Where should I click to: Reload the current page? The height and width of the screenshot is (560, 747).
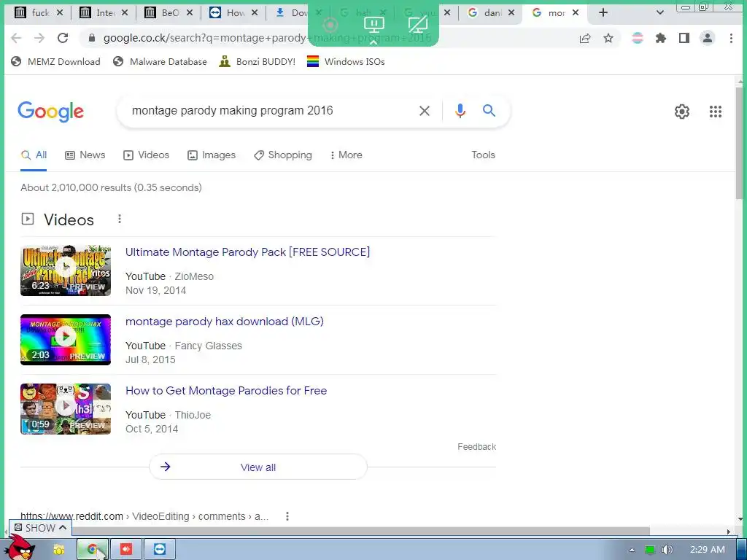[x=63, y=38]
